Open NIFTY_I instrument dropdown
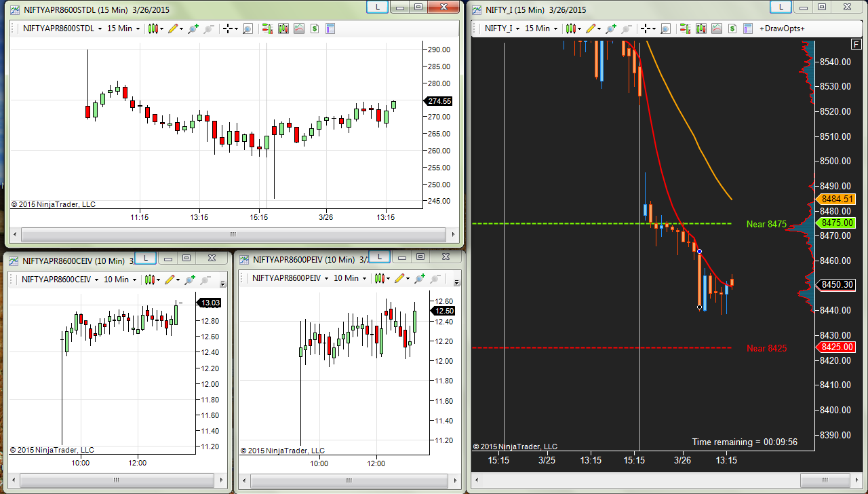The height and width of the screenshot is (494, 868). click(x=502, y=28)
